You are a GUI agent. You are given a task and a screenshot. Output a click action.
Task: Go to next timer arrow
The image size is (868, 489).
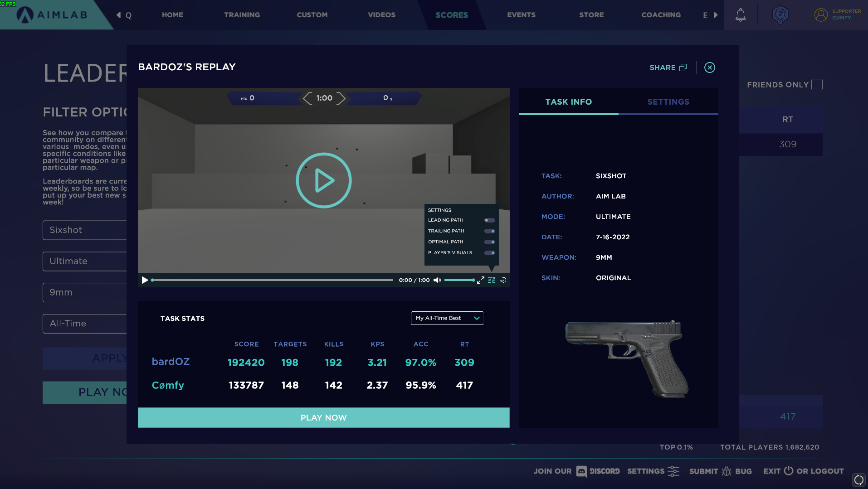341,98
